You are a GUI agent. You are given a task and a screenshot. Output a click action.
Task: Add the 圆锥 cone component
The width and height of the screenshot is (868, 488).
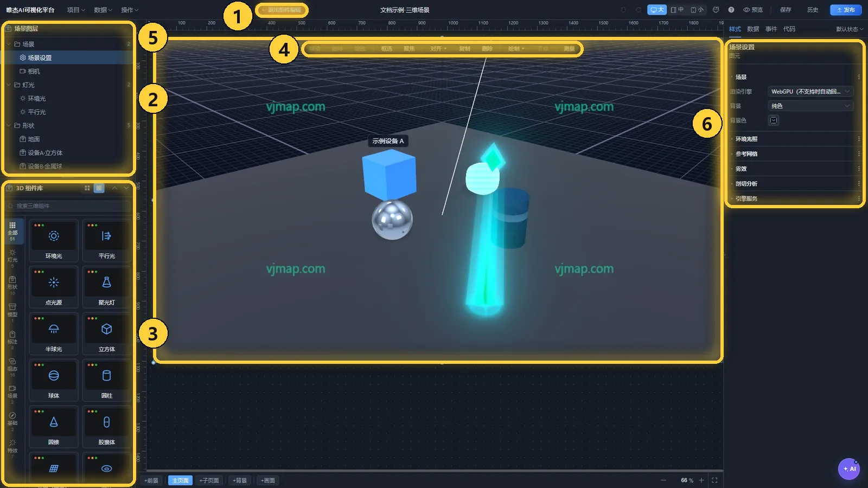(x=54, y=427)
